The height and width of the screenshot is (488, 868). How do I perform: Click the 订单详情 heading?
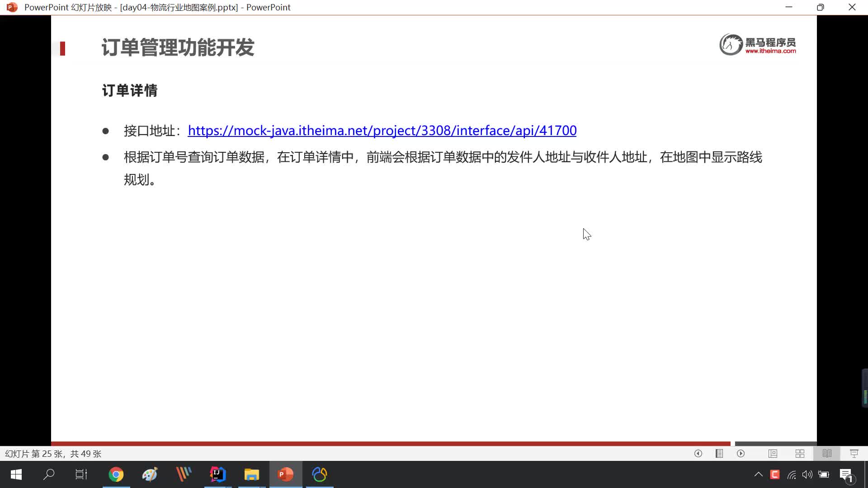pos(130,90)
